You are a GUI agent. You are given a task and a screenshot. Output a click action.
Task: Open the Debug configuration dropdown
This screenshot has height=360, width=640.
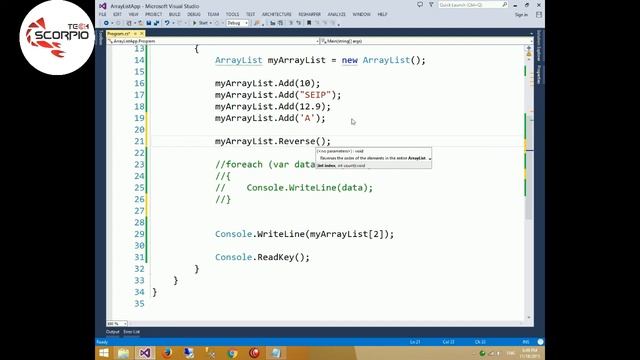tap(237, 23)
